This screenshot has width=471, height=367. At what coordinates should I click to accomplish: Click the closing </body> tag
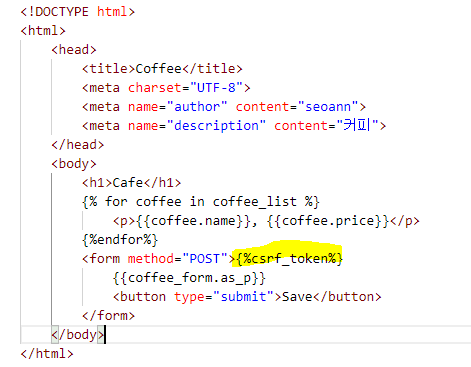[78, 335]
